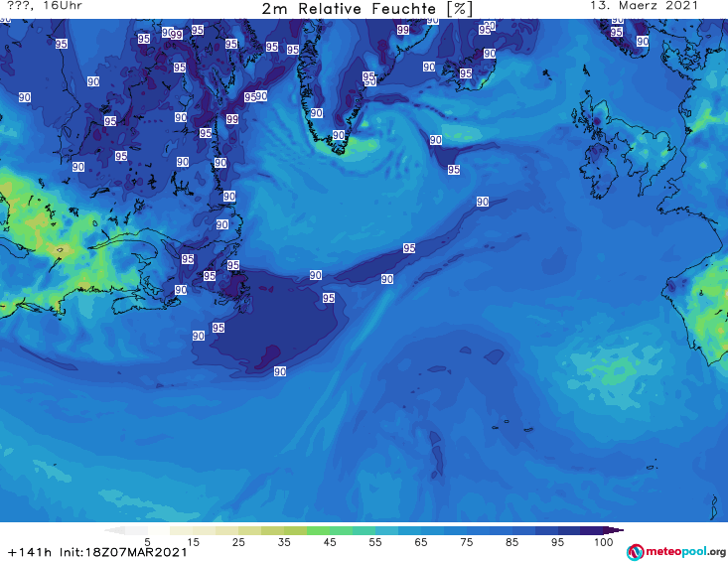Image resolution: width=728 pixels, height=562 pixels.
Task: Click the legend value '75'
Action: [466, 542]
